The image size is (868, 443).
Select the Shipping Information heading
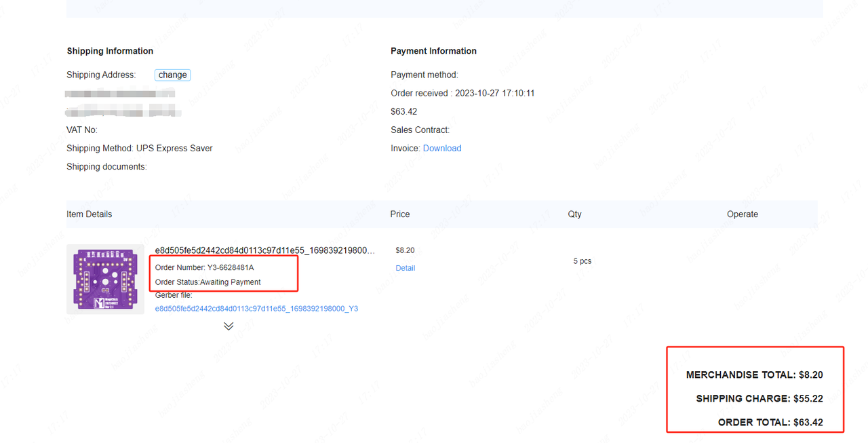tap(110, 51)
